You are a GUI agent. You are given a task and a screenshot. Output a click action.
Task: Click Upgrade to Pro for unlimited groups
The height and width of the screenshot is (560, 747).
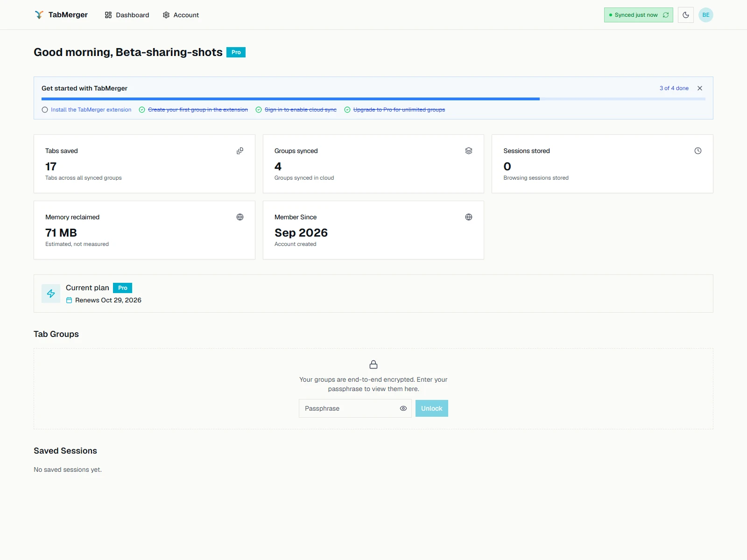tap(399, 110)
